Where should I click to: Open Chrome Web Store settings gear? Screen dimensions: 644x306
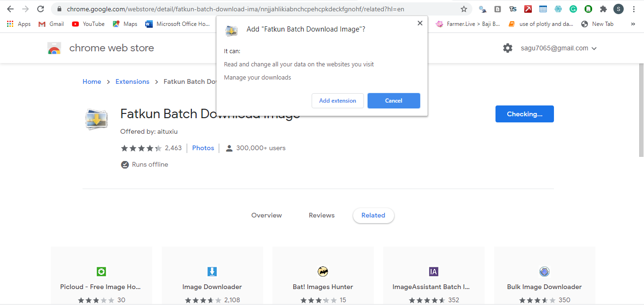(508, 48)
